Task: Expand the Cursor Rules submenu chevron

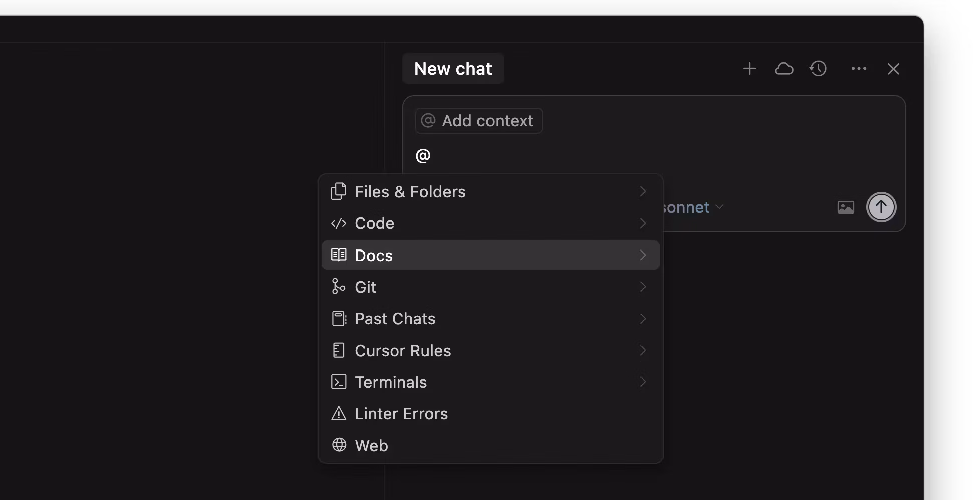Action: coord(643,350)
